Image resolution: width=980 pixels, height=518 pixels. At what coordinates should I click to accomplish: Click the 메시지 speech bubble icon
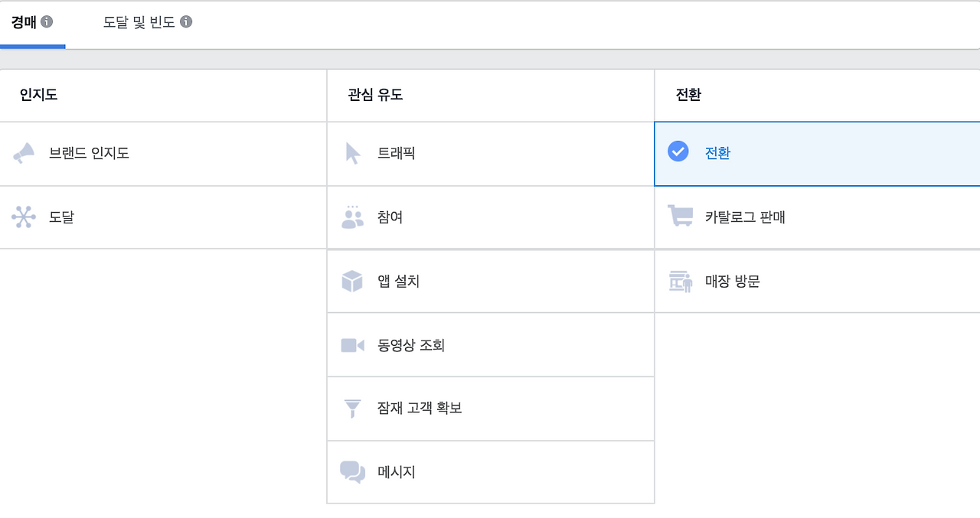click(x=351, y=472)
